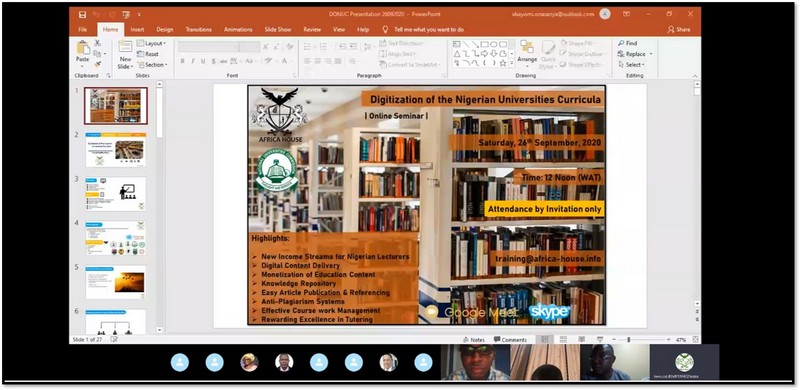Open the Transitions ribbon tab
Viewport: 800px width, 390px height.
point(198,30)
